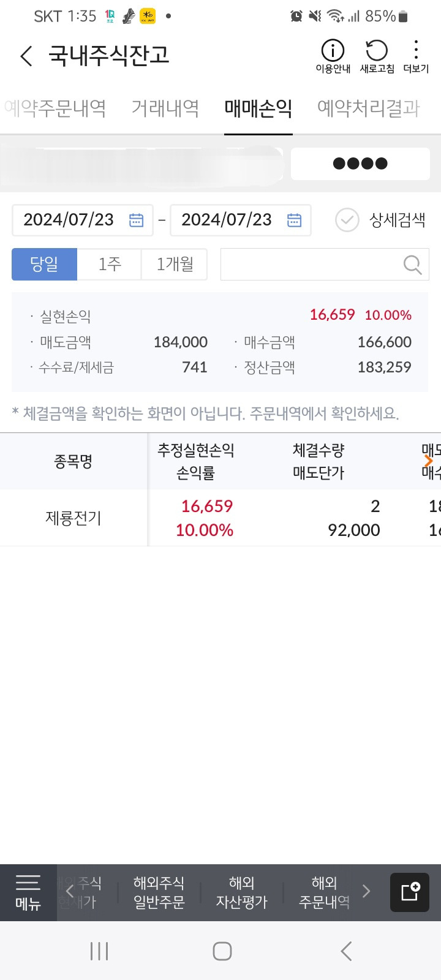Tap the masked account number dots
Screen dimensions: 441x980
click(x=360, y=163)
